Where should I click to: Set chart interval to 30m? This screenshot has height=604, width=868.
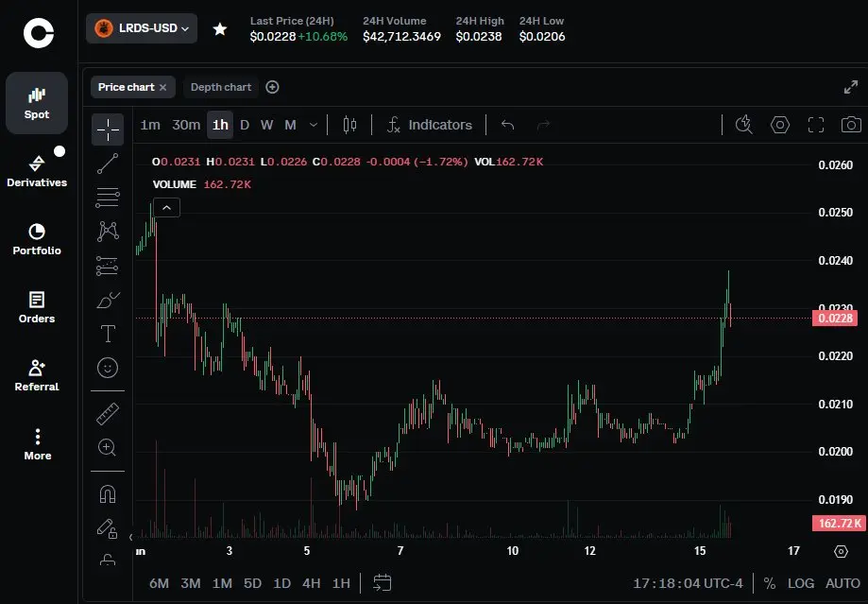click(x=186, y=125)
